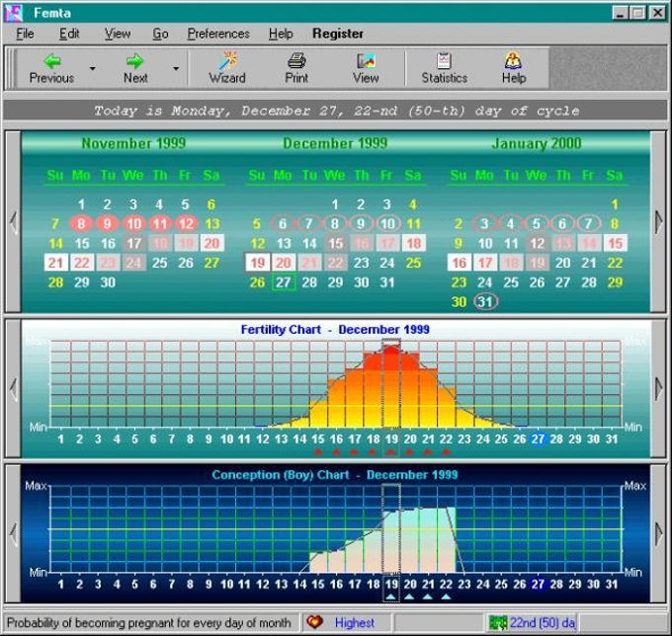The image size is (672, 636).
Task: Click the probability status bar message
Action: click(148, 622)
